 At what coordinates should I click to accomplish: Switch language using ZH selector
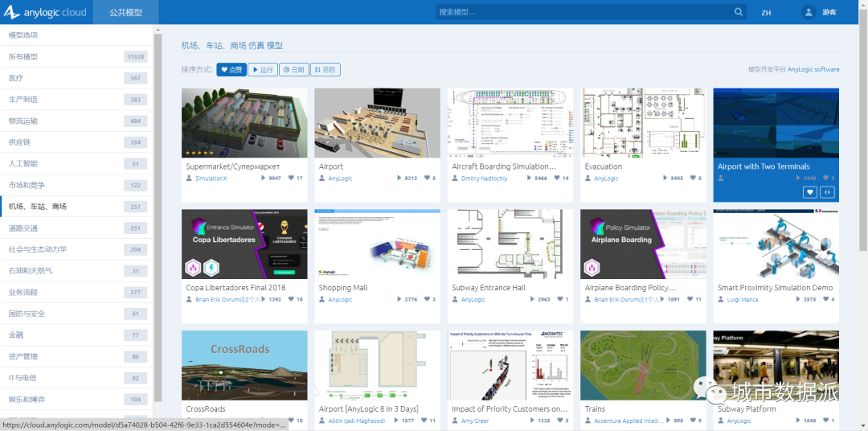click(x=766, y=13)
